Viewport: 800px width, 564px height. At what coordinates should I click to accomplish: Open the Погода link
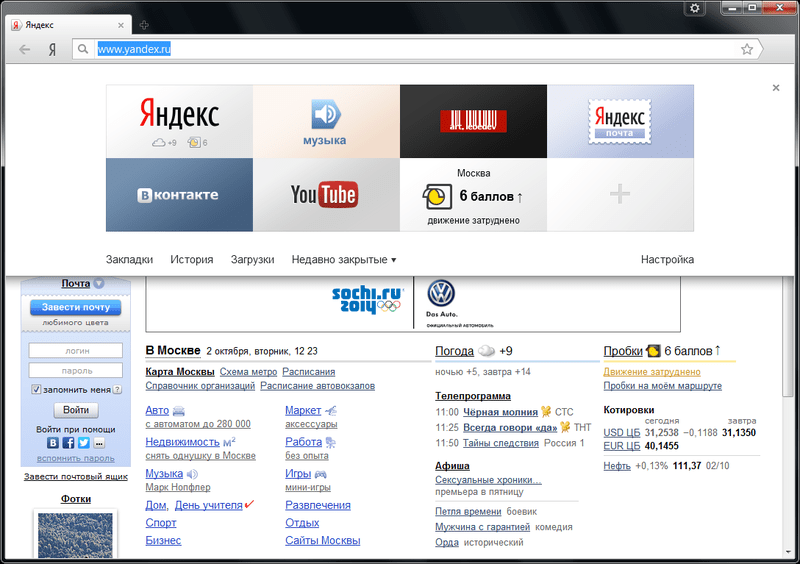[x=454, y=351]
